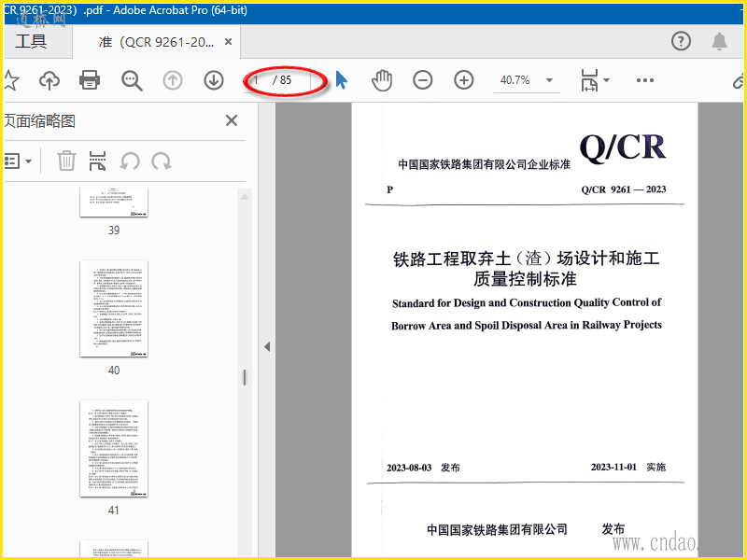The height and width of the screenshot is (560, 747).
Task: Click the page label 40
Action: [x=114, y=371]
